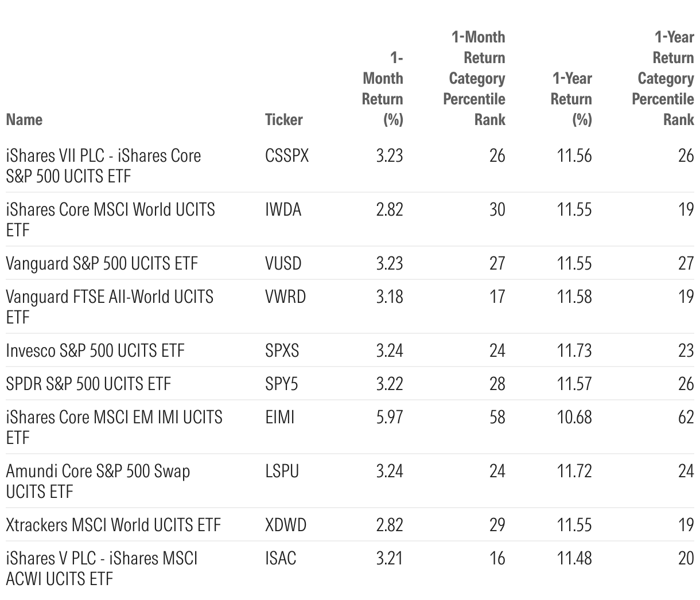Select the IWDA ticker cell
This screenshot has width=700, height=600.
point(283,209)
